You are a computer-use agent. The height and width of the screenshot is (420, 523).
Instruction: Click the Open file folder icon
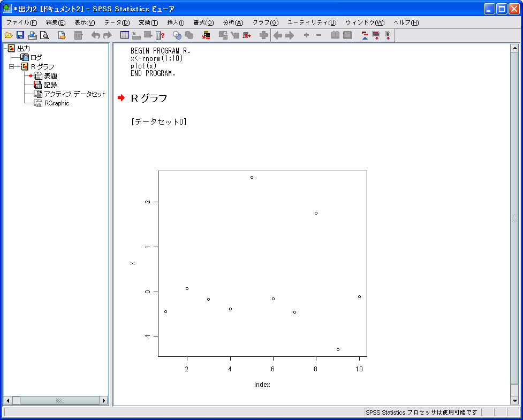point(9,35)
